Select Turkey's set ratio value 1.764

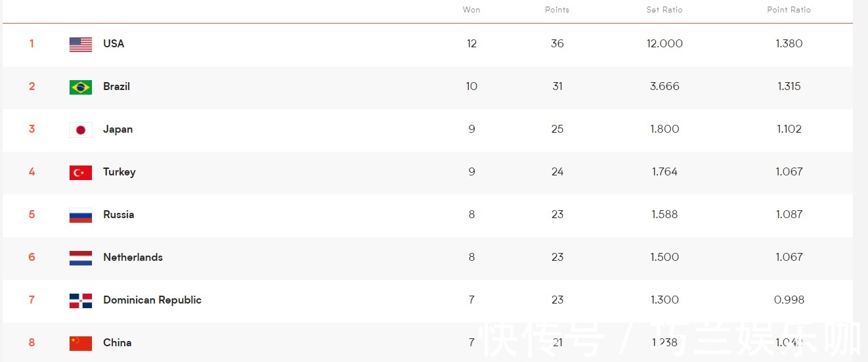664,171
